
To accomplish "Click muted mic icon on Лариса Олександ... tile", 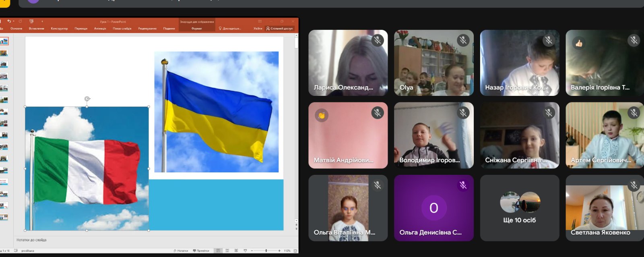I will click(x=377, y=40).
